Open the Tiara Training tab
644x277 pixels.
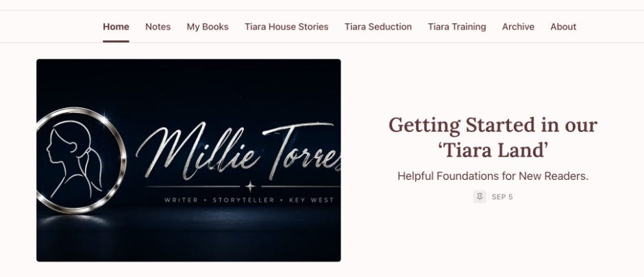click(x=457, y=27)
